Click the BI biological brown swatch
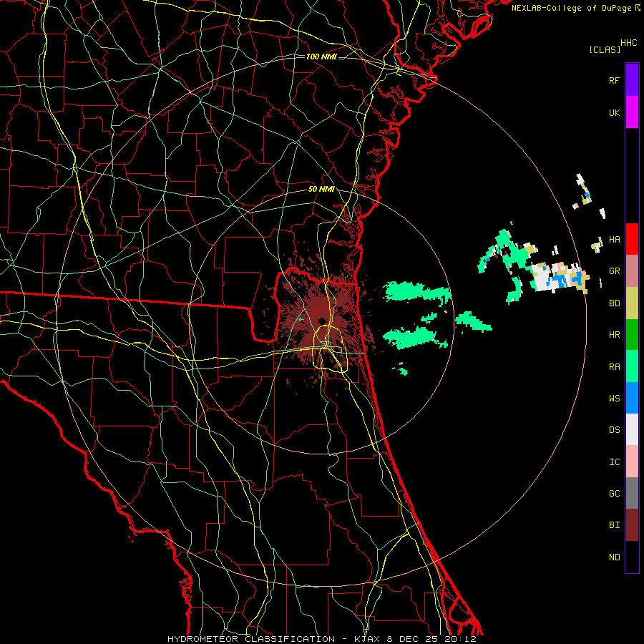The image size is (644, 644). coord(632,525)
